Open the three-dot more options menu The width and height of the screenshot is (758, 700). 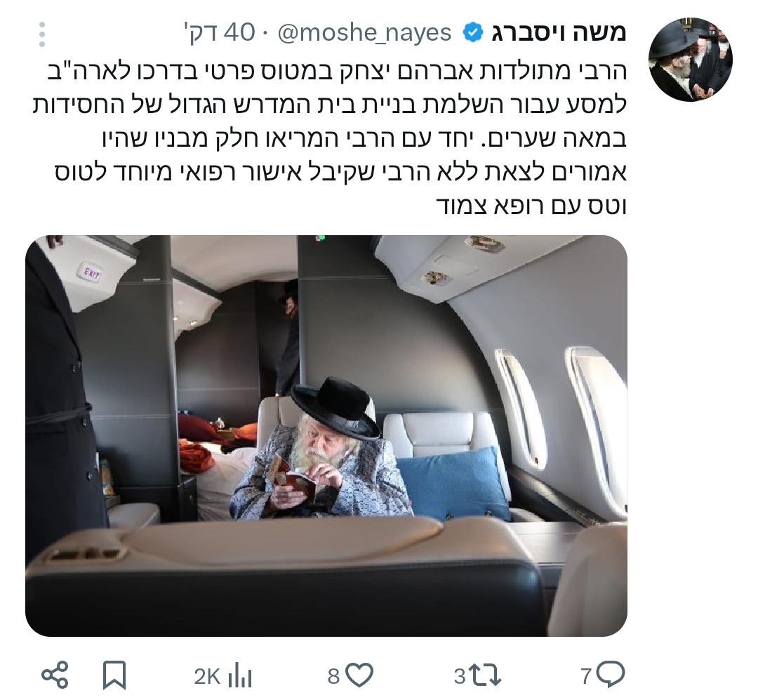[42, 34]
